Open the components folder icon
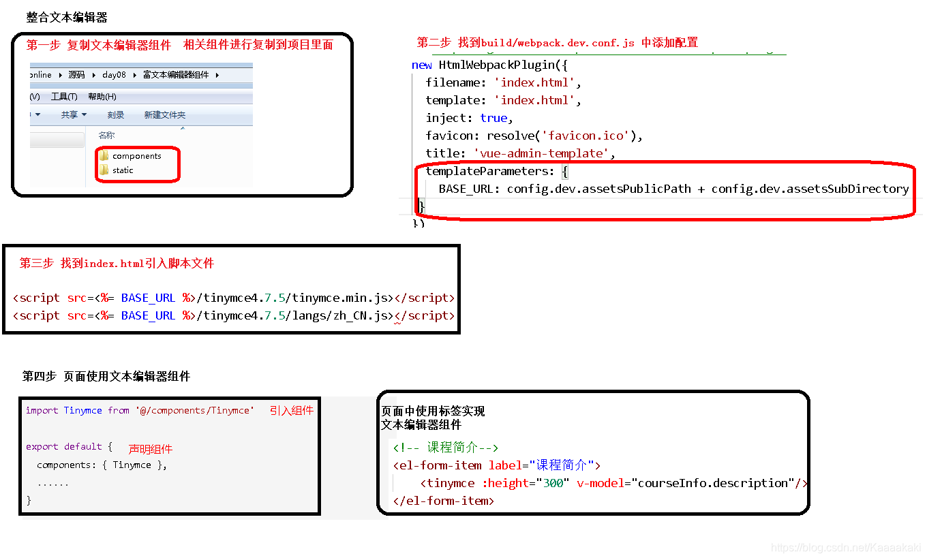Viewport: 927px width, 560px height. pyautogui.click(x=104, y=156)
